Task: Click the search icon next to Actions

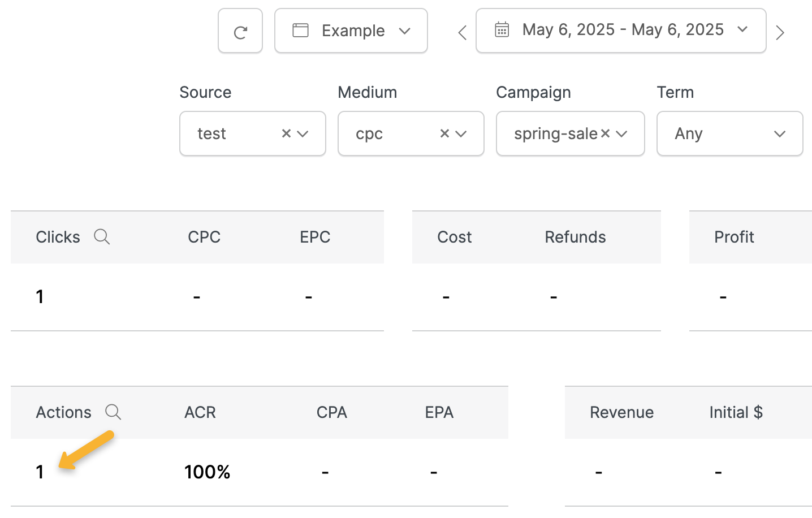Action: coord(113,412)
